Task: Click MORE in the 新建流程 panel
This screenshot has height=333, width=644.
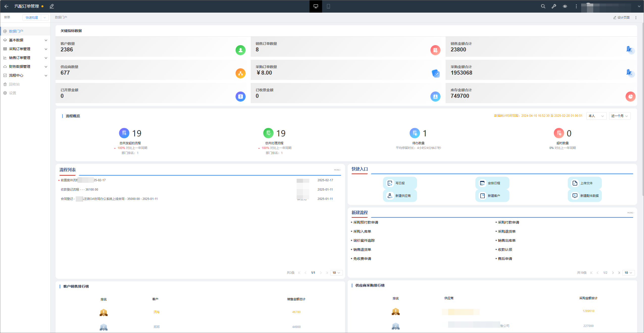Action: click(631, 213)
